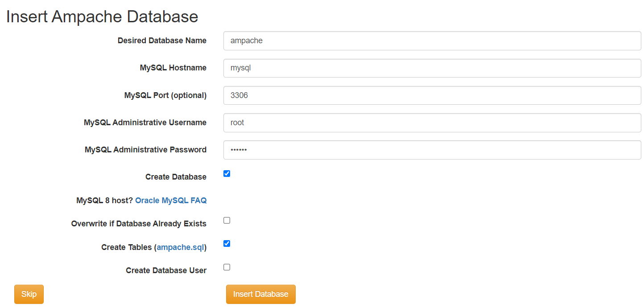Click the MySQL Hostname label
Screen dimensions: 644x307
click(x=173, y=68)
